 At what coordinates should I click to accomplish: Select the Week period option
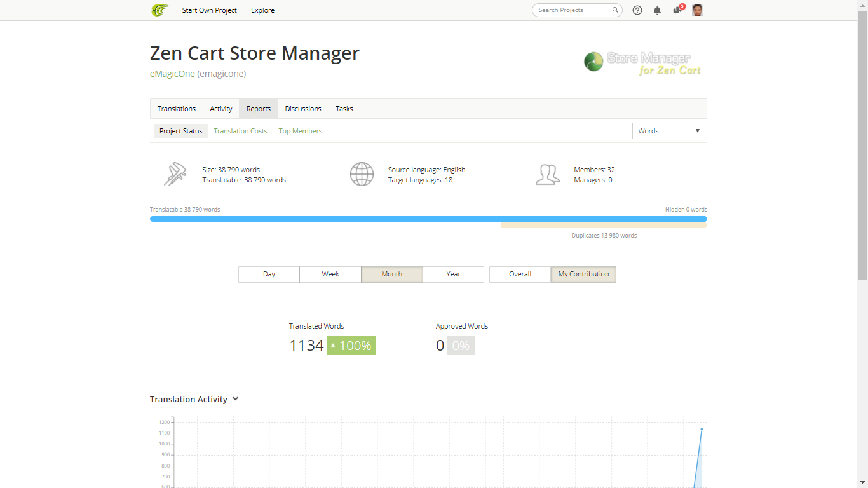point(330,274)
